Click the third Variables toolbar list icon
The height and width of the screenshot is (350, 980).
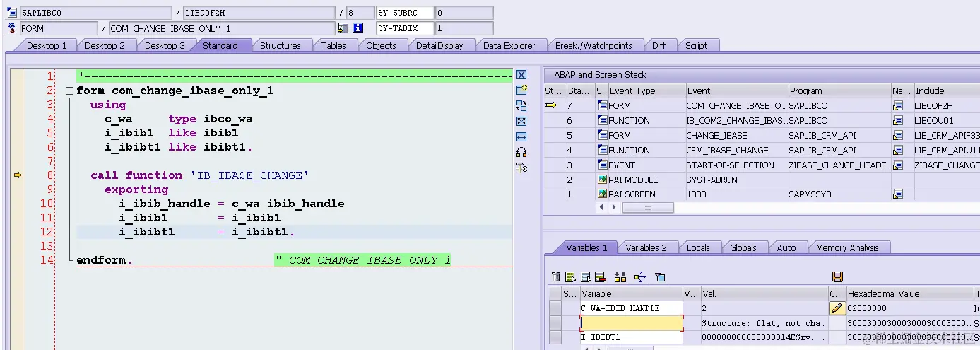click(586, 276)
